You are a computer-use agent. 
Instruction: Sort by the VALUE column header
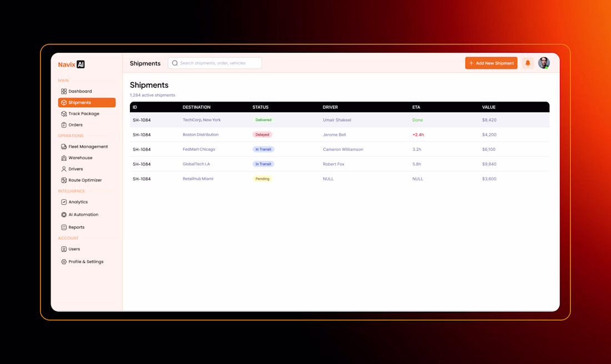tap(489, 107)
